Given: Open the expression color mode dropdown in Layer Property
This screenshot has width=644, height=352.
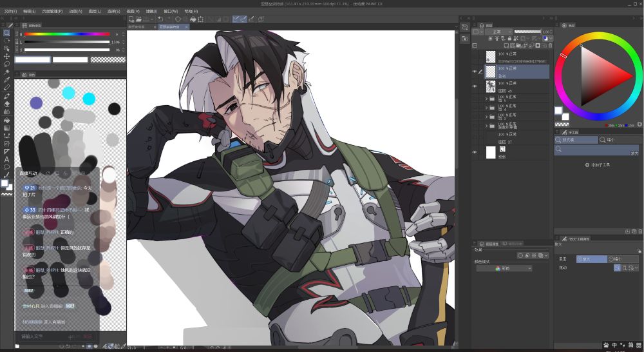Looking at the screenshot, I should (504, 268).
